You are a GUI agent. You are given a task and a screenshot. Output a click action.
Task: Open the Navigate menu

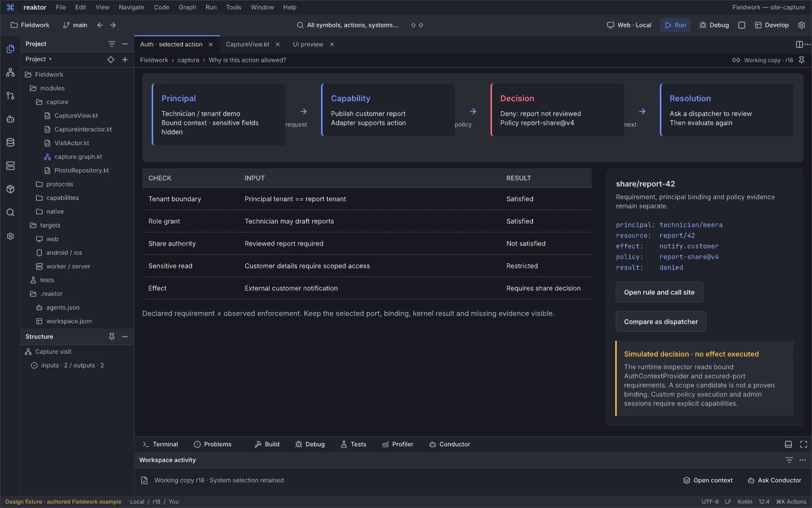(131, 7)
